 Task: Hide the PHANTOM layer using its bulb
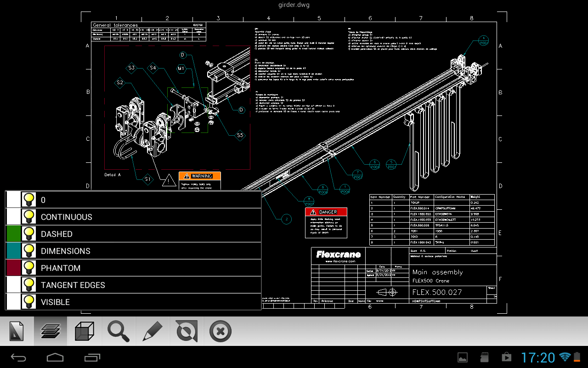[x=29, y=267]
